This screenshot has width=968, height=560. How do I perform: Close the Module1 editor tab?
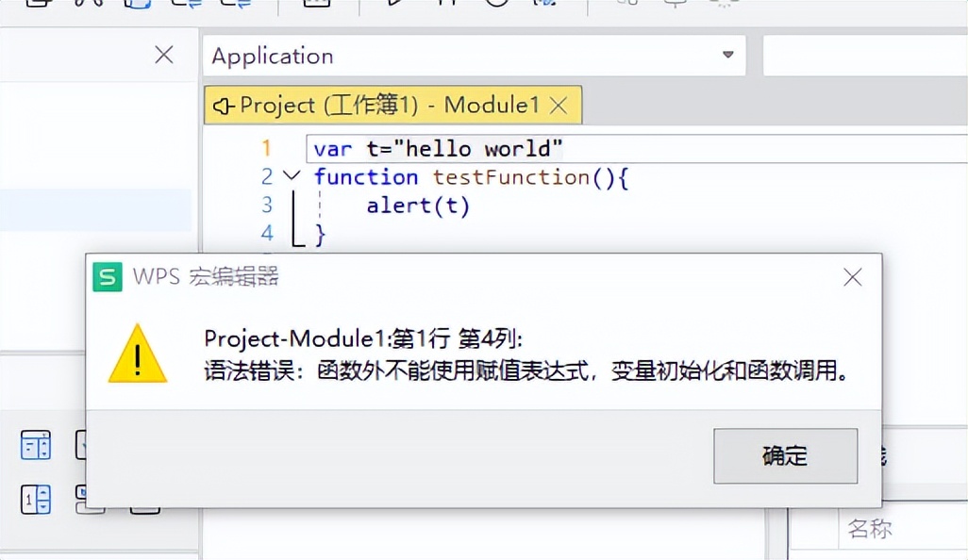559,106
